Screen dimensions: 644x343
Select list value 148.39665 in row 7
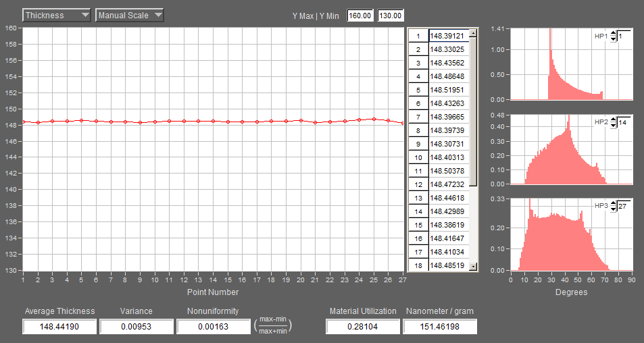pyautogui.click(x=449, y=117)
